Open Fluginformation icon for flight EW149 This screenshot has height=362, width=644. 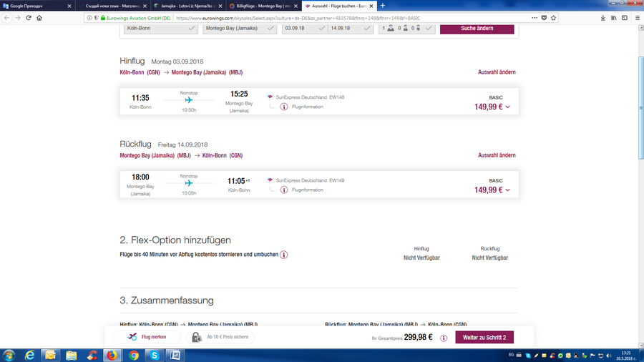[284, 190]
